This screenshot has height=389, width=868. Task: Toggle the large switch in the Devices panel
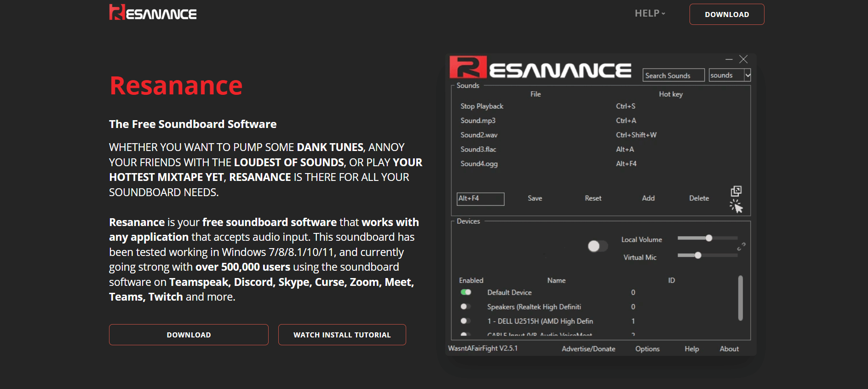click(x=598, y=246)
